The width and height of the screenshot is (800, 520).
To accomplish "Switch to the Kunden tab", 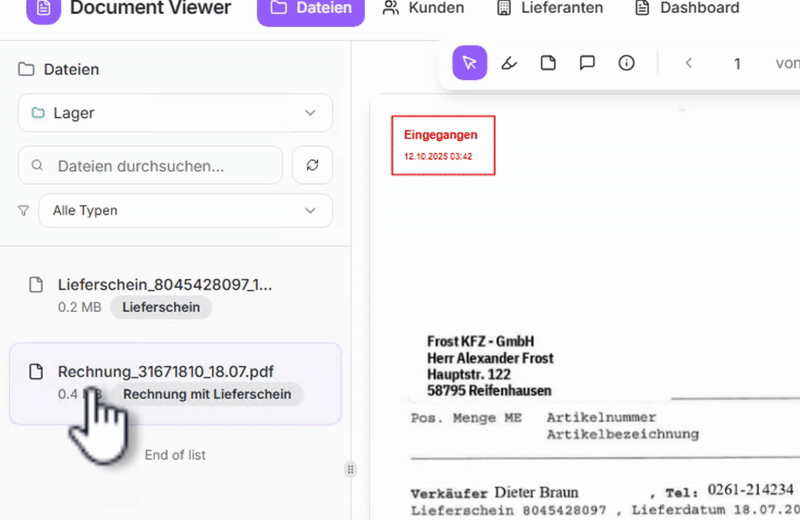I will [x=423, y=8].
